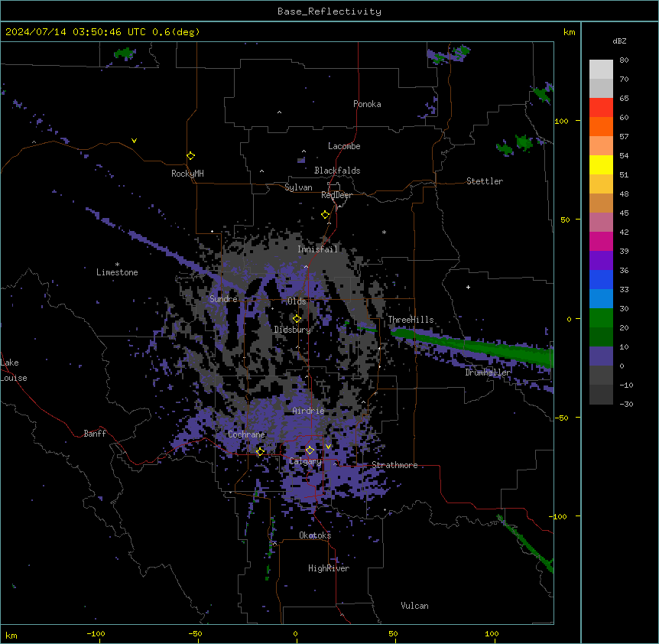The width and height of the screenshot is (659, 644).
Task: Click the Sylvan label
Action: point(298,187)
